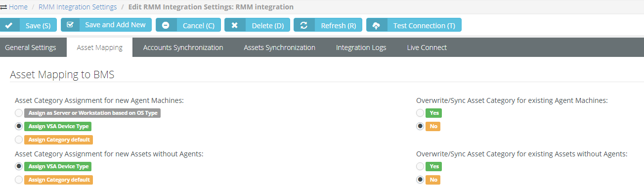
Task: Set Overwrite existing Agent Machines to Yes
Action: [x=420, y=113]
